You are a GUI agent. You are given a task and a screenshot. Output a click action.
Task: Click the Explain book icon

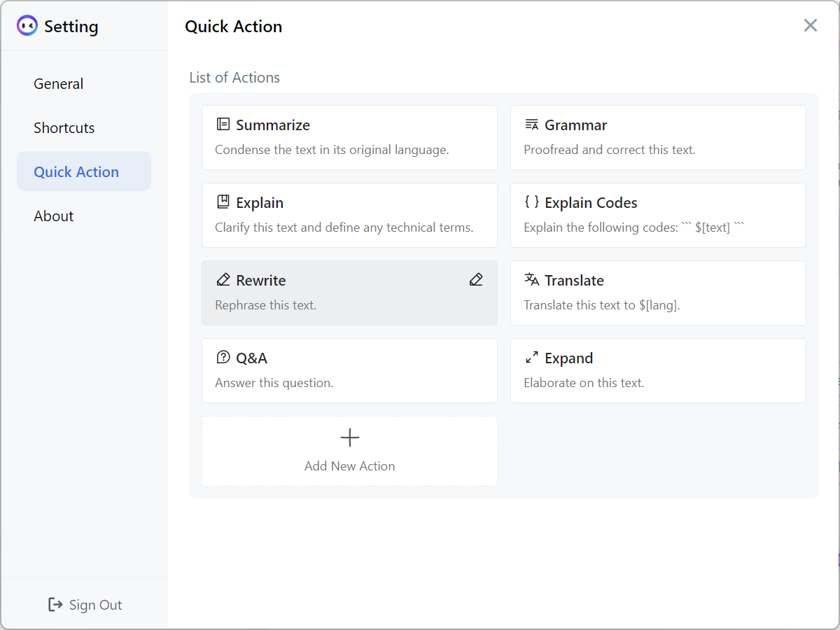(x=223, y=202)
